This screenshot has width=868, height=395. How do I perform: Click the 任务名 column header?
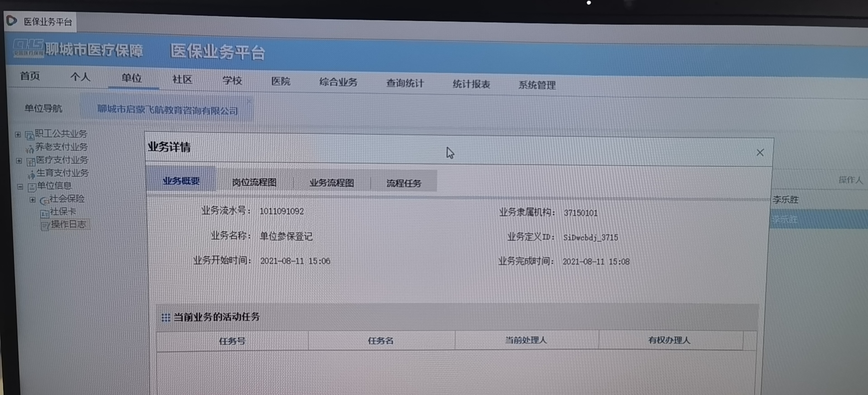[x=381, y=341]
